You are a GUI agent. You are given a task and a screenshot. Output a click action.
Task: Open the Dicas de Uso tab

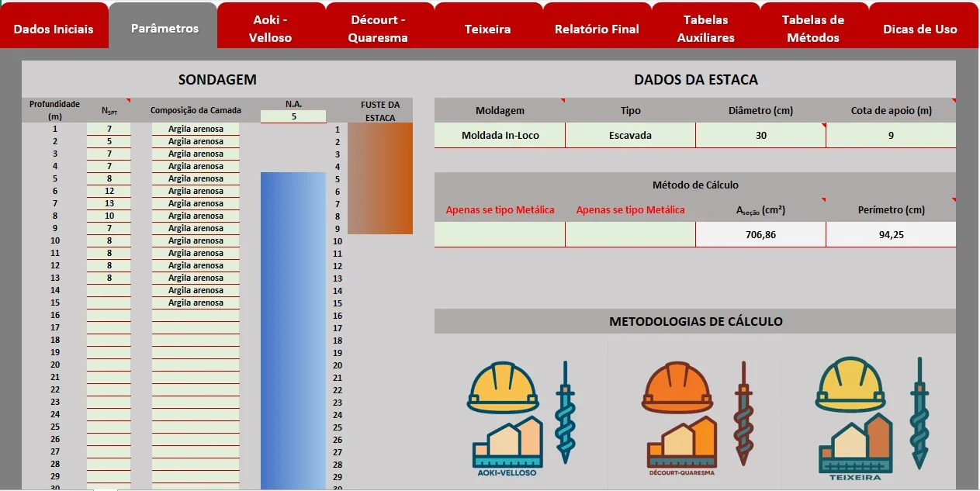click(920, 29)
